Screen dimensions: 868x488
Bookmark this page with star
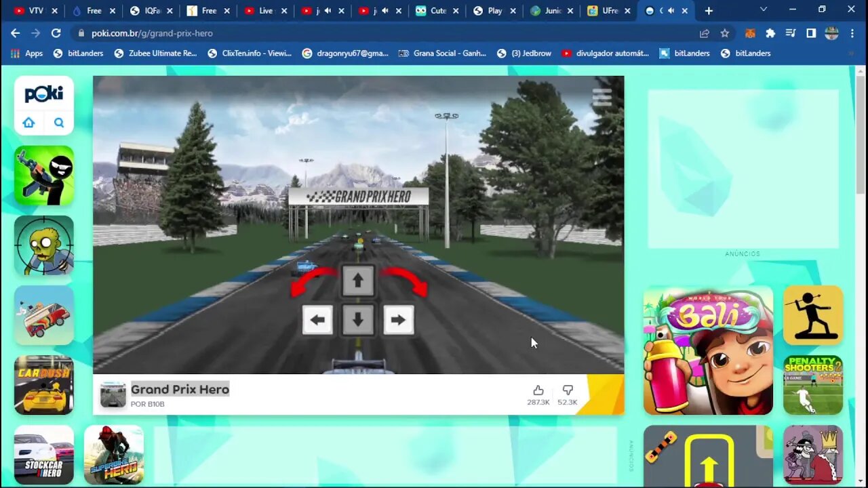coord(724,33)
